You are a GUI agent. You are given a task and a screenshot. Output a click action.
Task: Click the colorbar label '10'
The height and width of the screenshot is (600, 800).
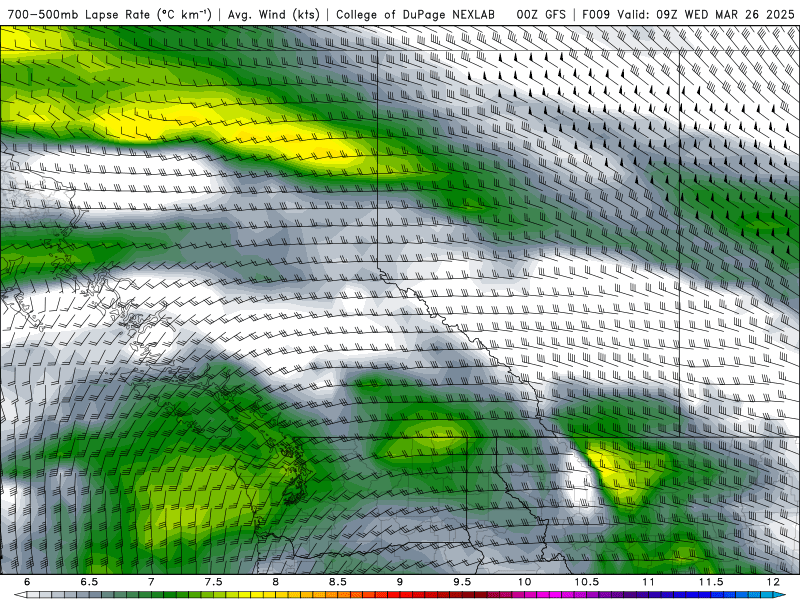524,582
